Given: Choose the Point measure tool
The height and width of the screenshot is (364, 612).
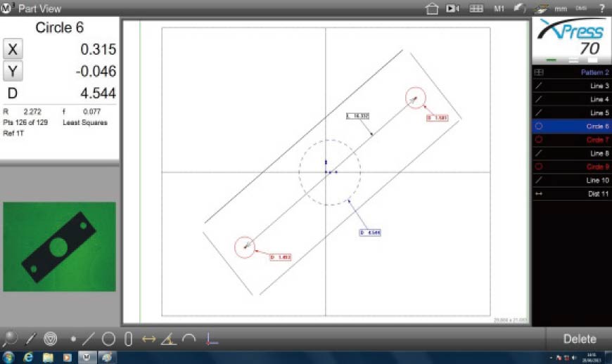Looking at the screenshot, I should (x=73, y=339).
